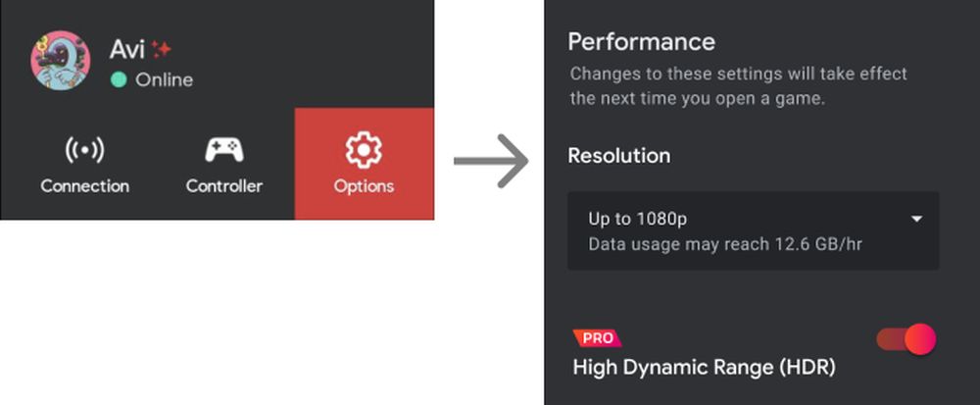
Task: Expand the Resolution dropdown arrow
Action: tap(916, 219)
